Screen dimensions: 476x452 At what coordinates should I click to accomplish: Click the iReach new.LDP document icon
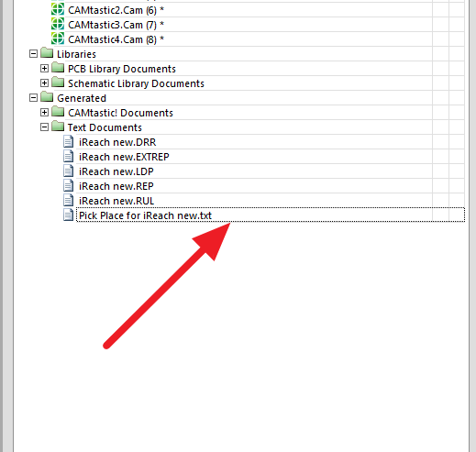click(x=68, y=171)
